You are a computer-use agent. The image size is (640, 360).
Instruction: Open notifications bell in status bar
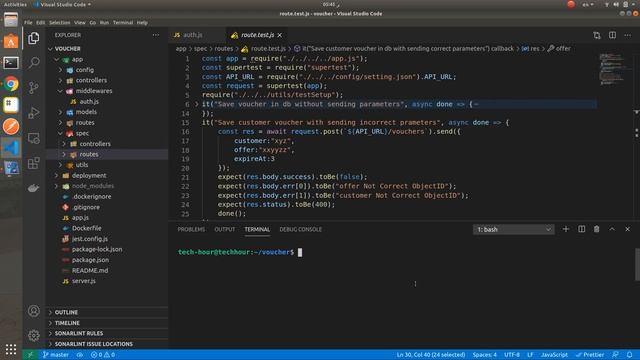629,355
